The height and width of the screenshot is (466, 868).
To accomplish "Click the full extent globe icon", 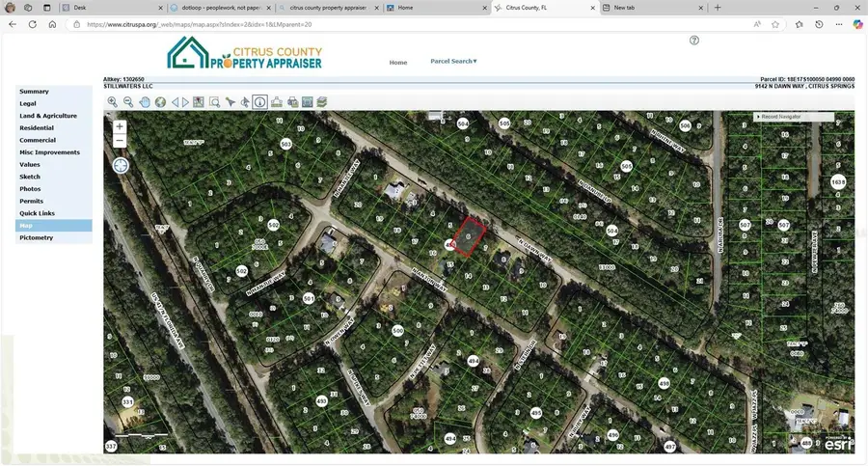I will point(160,101).
